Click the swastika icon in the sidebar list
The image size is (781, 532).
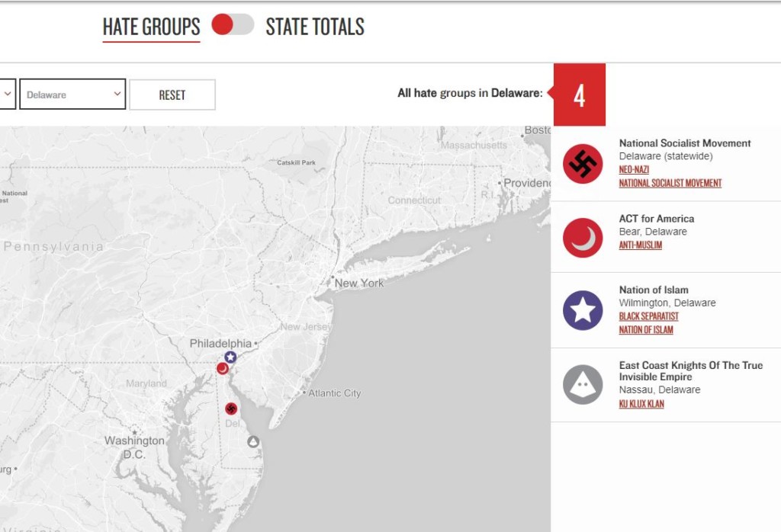[x=583, y=164]
